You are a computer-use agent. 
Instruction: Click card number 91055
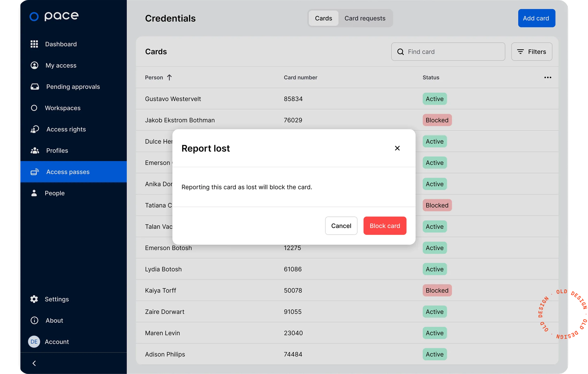[x=293, y=312]
